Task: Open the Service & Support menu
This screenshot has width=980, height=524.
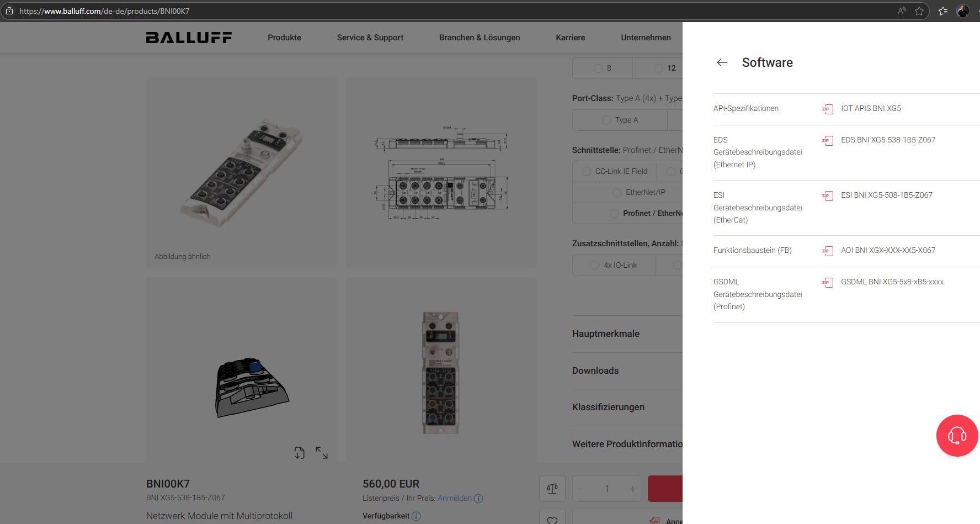Action: point(370,38)
